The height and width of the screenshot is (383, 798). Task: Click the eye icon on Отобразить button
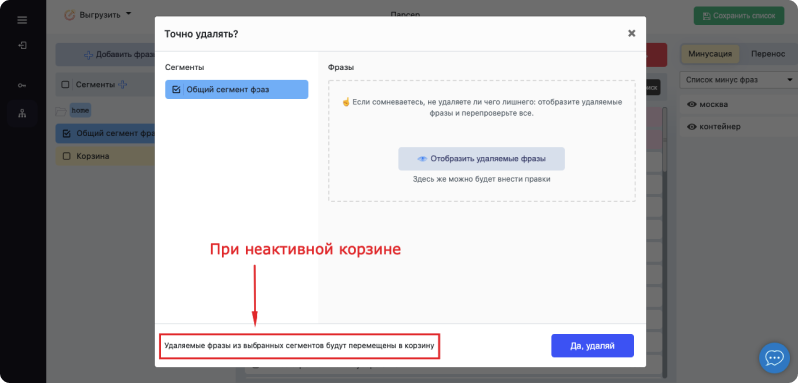click(422, 159)
